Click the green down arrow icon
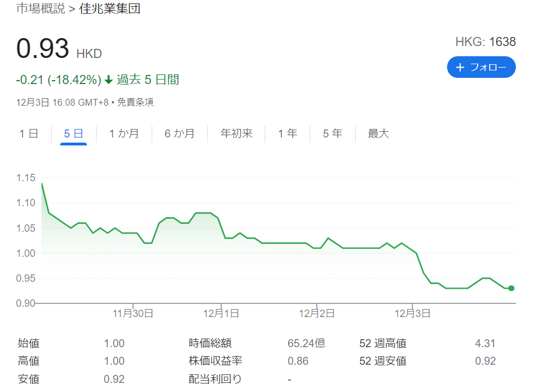The width and height of the screenshot is (538, 392). point(109,80)
